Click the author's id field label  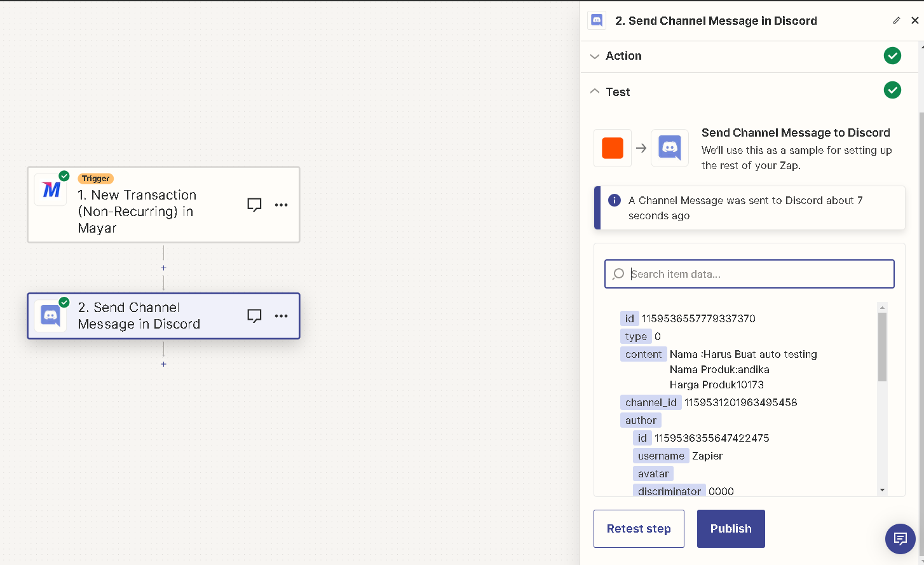(x=642, y=438)
